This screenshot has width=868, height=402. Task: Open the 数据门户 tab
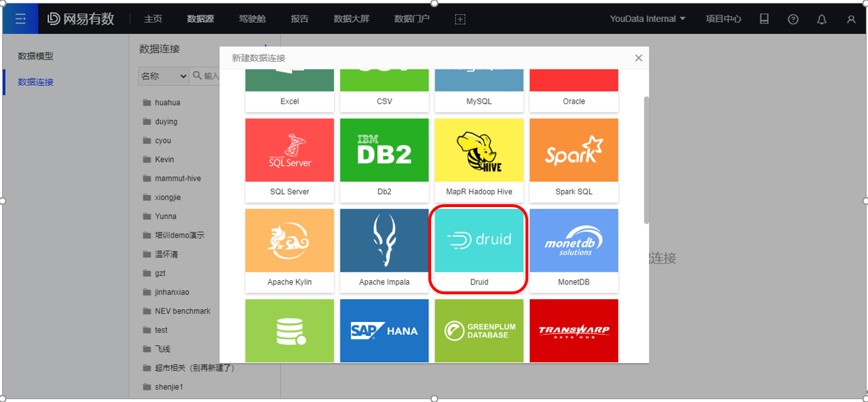[x=412, y=19]
